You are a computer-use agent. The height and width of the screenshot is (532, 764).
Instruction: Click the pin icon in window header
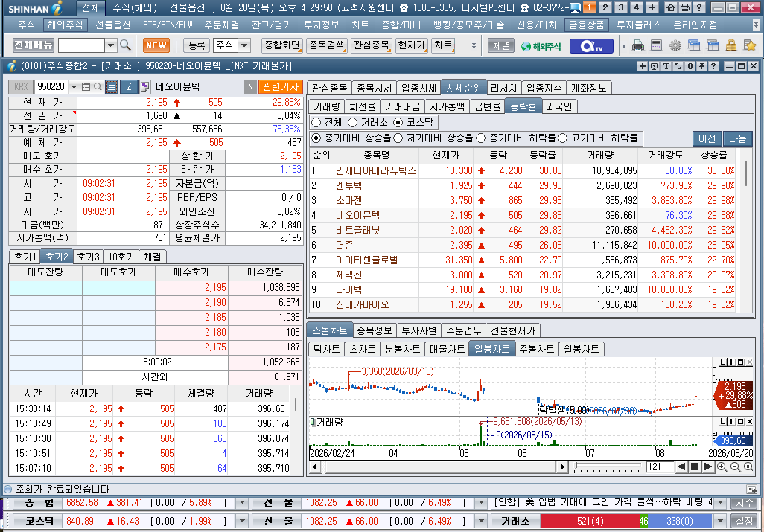click(x=701, y=66)
